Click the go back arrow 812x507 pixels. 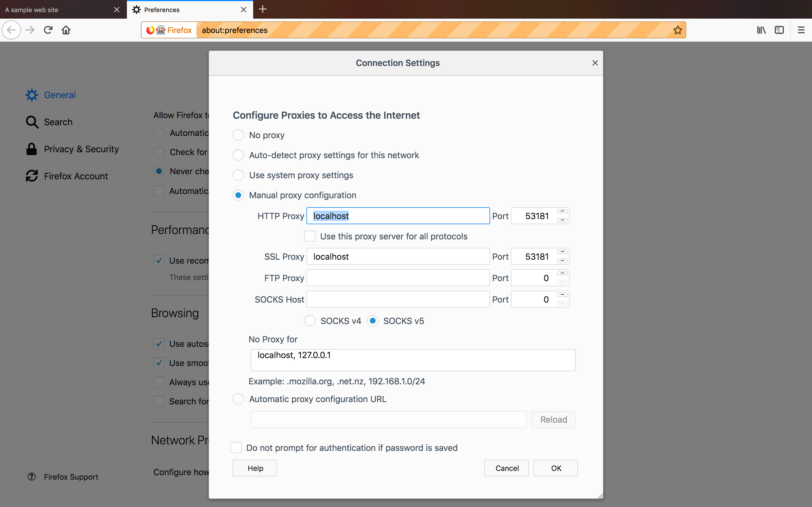[11, 30]
